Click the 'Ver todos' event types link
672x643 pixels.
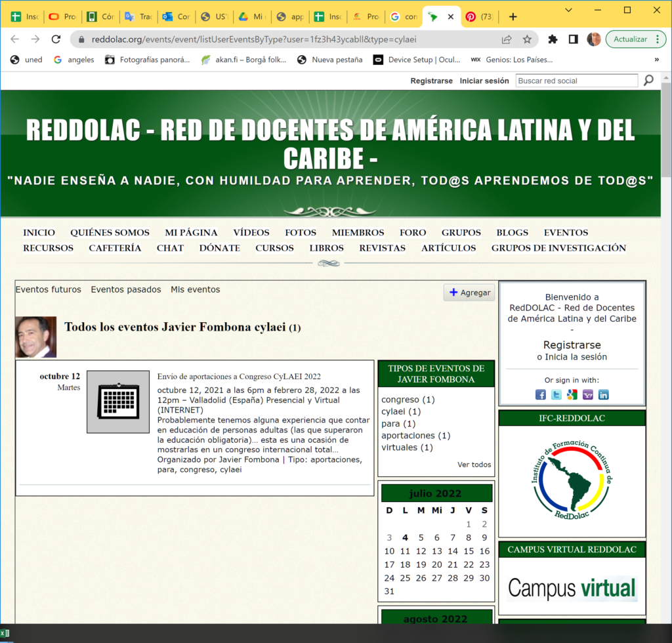click(474, 465)
